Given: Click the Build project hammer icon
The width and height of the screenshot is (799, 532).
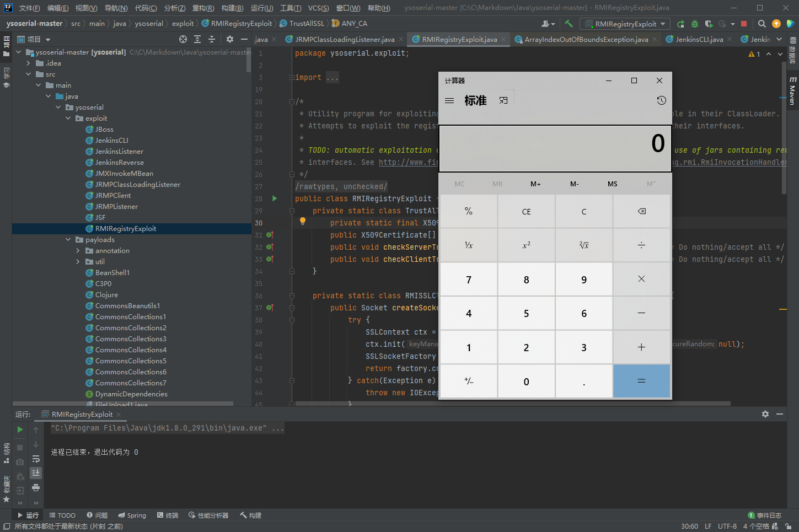Looking at the screenshot, I should click(569, 24).
